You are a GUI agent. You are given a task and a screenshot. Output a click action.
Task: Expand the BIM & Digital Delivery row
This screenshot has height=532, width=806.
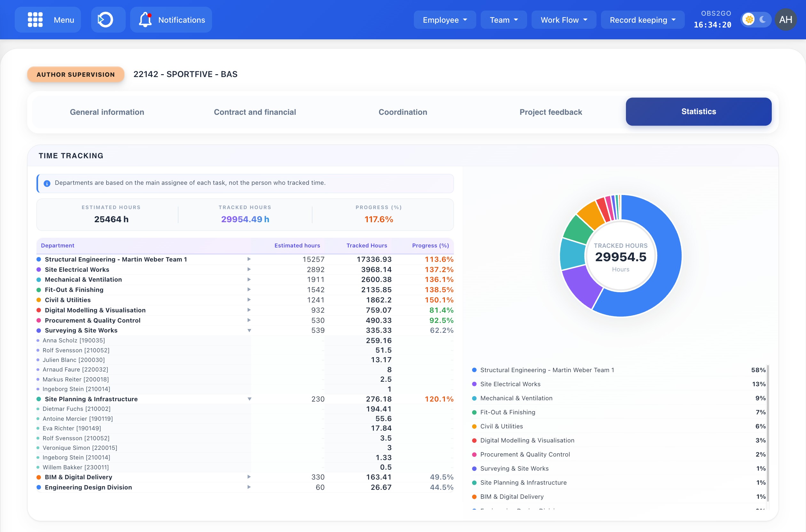(250, 477)
